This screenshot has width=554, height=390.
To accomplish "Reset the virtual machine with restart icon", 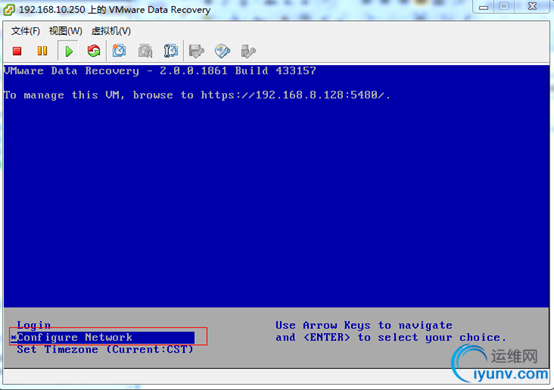I will coord(94,51).
